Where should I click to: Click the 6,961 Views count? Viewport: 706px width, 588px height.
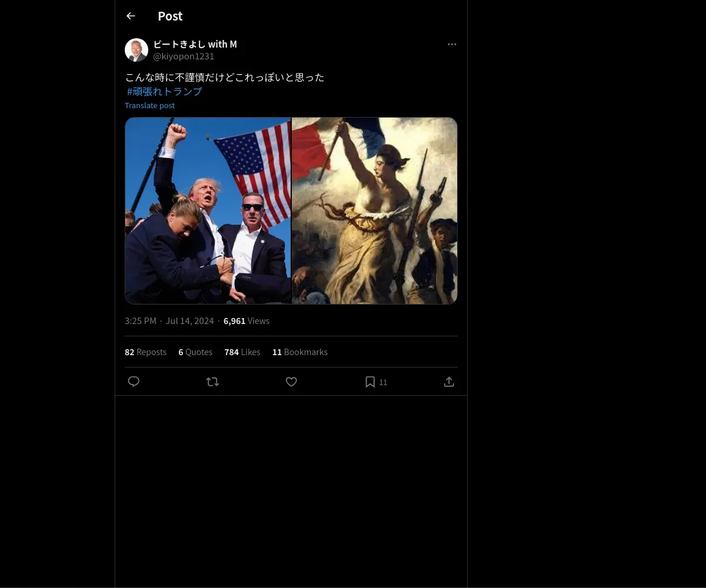pyautogui.click(x=246, y=320)
